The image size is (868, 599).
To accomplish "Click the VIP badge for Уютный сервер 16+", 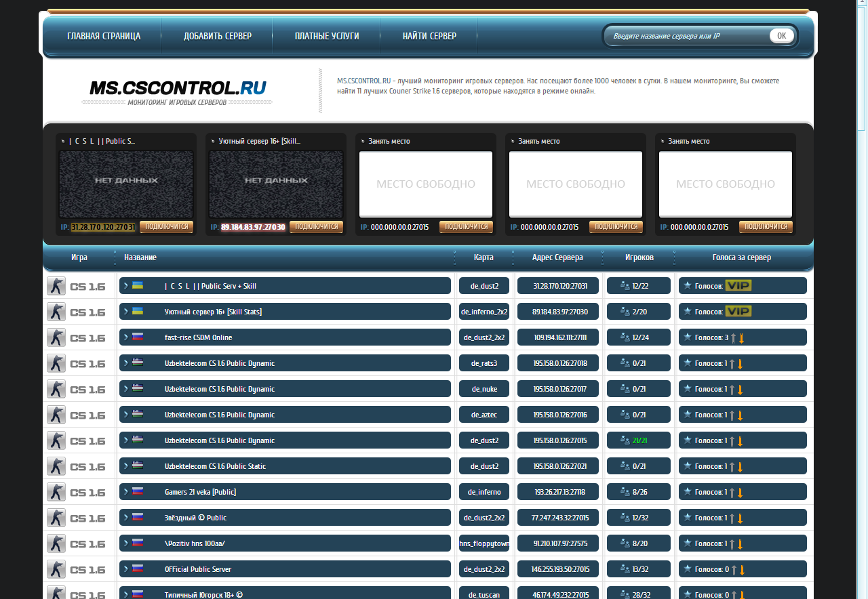I will [738, 312].
